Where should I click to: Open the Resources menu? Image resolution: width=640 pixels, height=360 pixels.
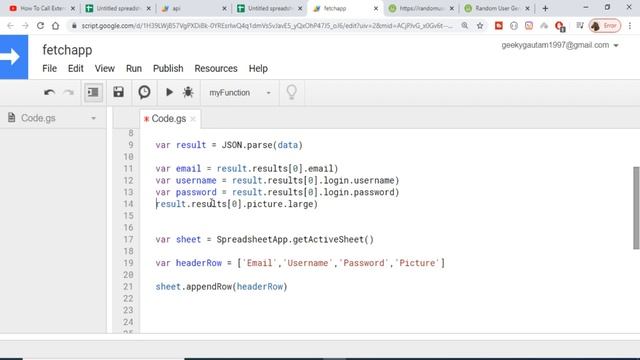pyautogui.click(x=216, y=69)
